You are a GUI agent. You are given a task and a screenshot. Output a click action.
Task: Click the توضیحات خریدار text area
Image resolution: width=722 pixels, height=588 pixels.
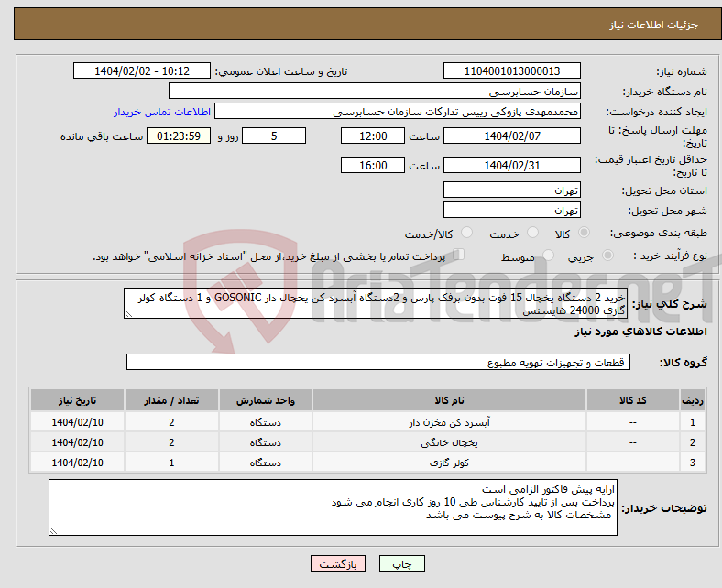click(333, 507)
